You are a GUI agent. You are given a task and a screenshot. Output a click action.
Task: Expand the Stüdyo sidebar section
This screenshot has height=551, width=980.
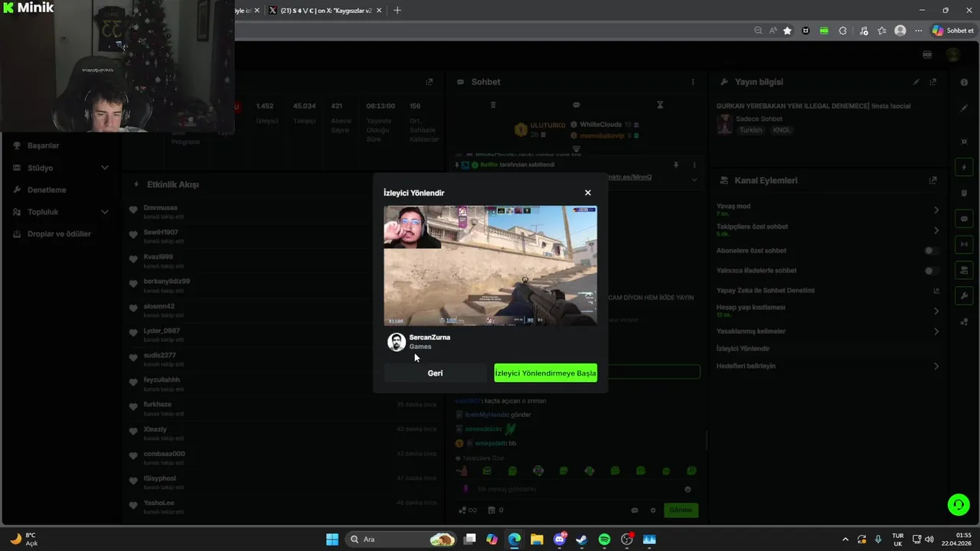pos(61,168)
